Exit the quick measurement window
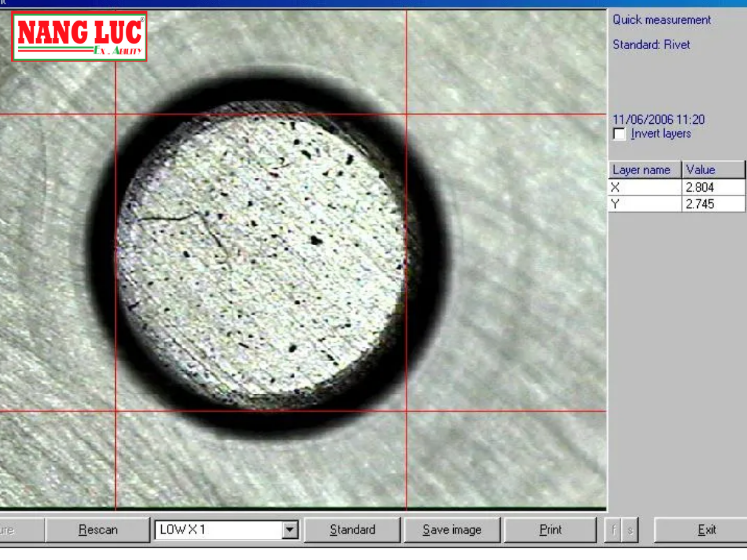The width and height of the screenshot is (747, 560). tap(707, 530)
